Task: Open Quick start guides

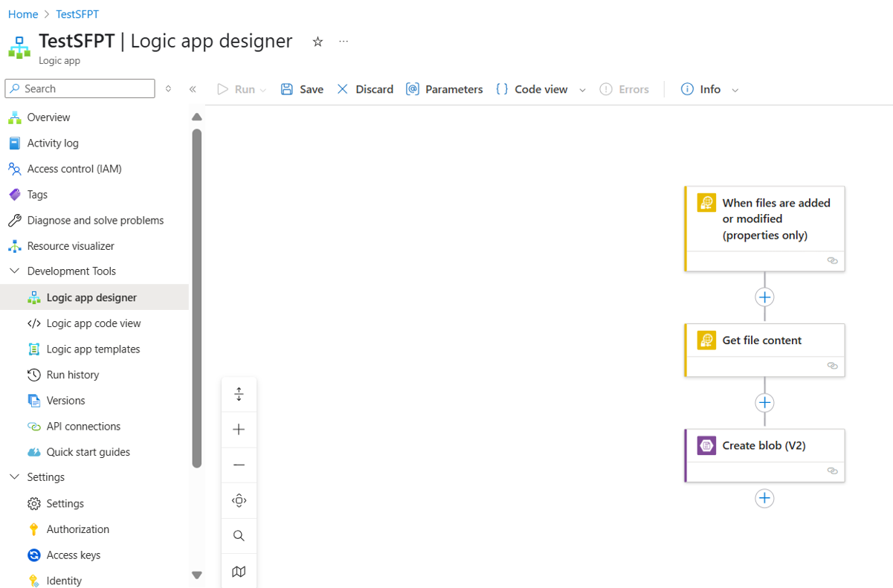Action: point(88,452)
